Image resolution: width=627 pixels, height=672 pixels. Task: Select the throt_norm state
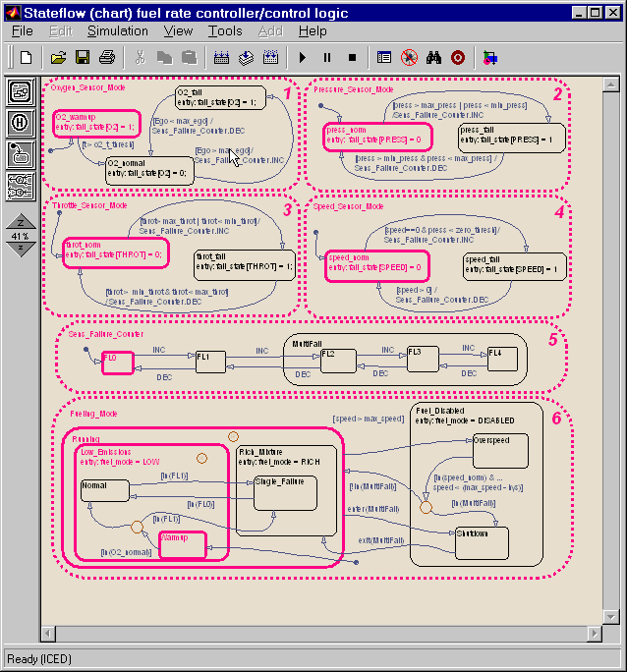pyautogui.click(x=116, y=253)
